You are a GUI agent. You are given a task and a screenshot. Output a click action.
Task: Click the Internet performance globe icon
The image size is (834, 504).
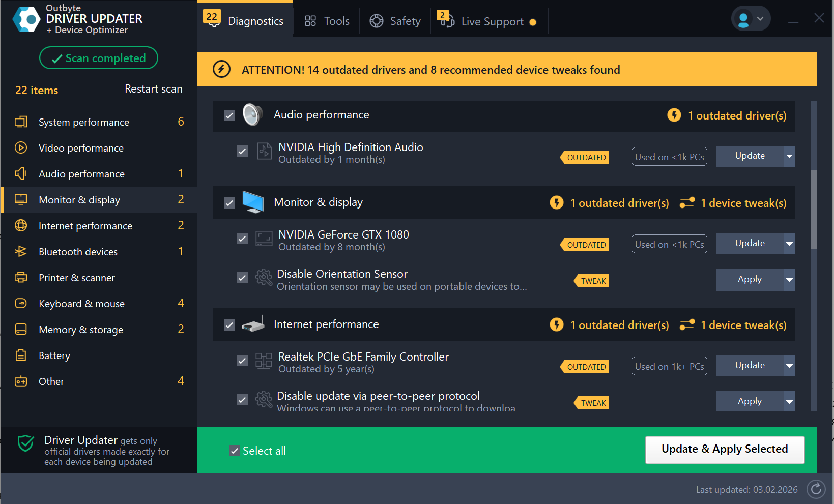point(21,226)
